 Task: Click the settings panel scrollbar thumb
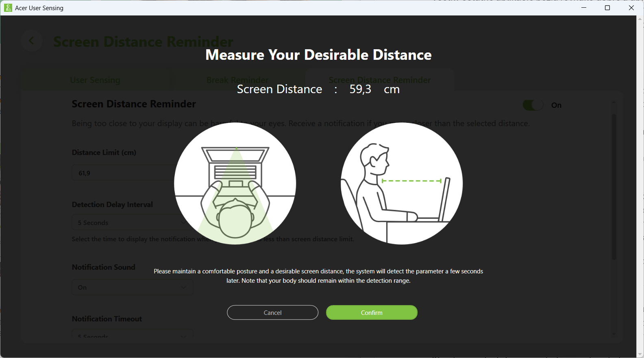pyautogui.click(x=614, y=186)
